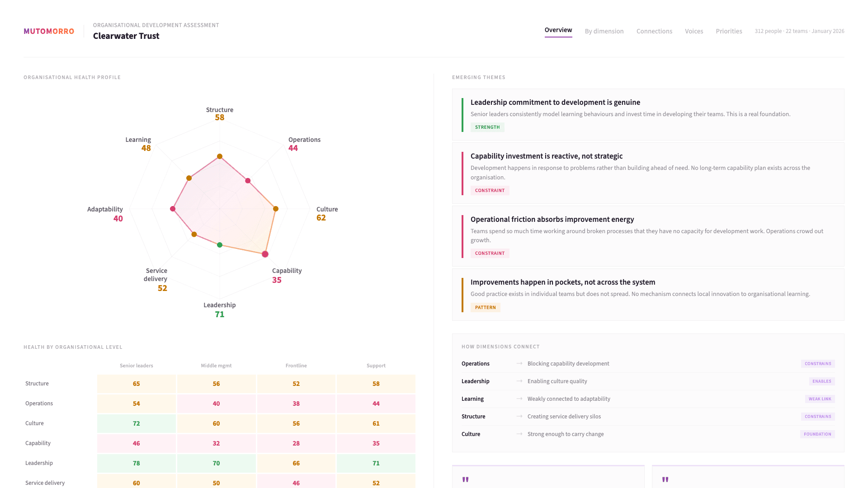Click the FOUNDATION badge for Culture
The width and height of the screenshot is (868, 488).
817,434
